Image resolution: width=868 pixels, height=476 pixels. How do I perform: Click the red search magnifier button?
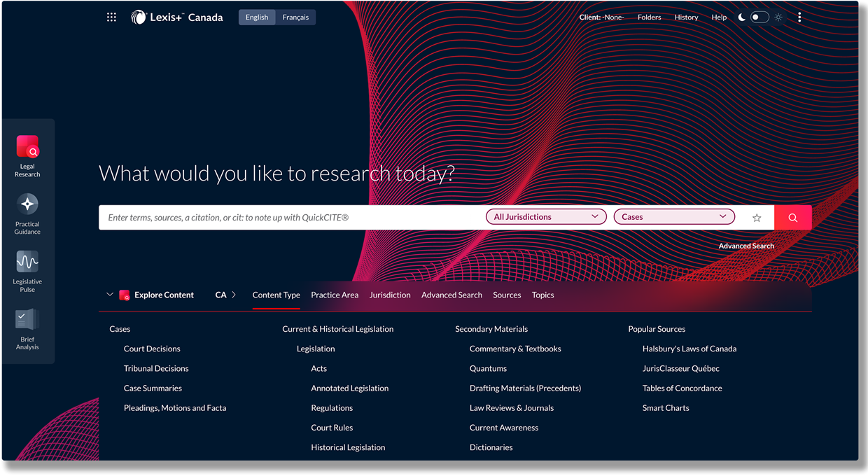click(x=792, y=218)
